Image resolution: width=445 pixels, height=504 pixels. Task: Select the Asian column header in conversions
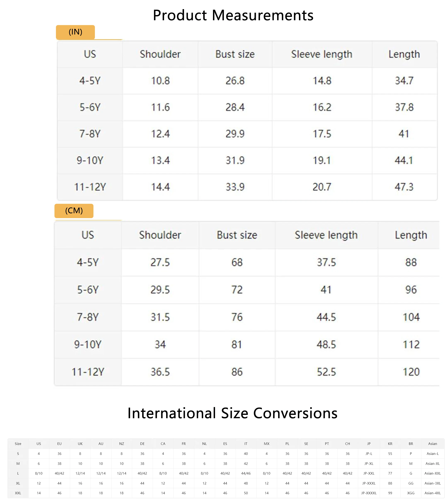click(432, 444)
